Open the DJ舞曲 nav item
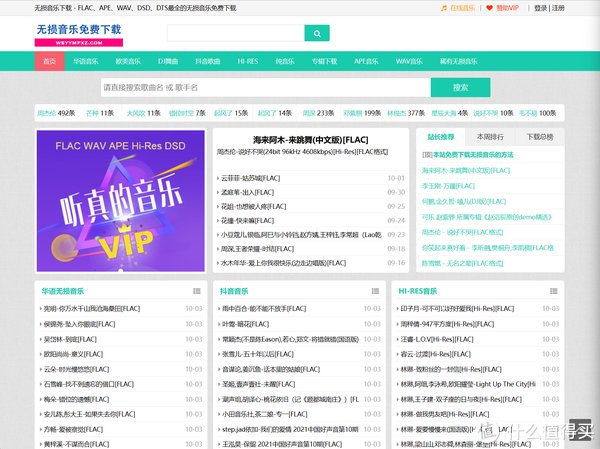Screen dimensions: 600x449 click(168, 61)
